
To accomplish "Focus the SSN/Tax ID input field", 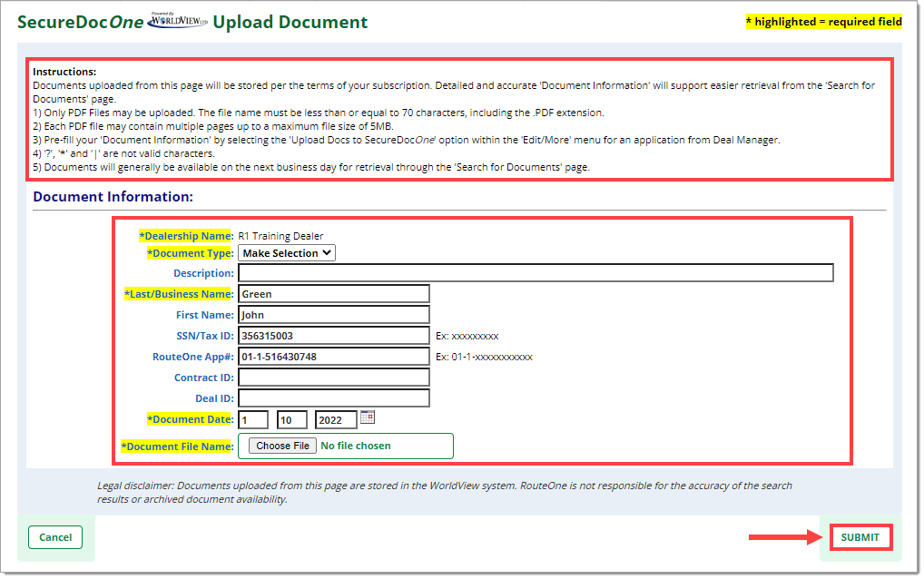I will click(x=333, y=336).
